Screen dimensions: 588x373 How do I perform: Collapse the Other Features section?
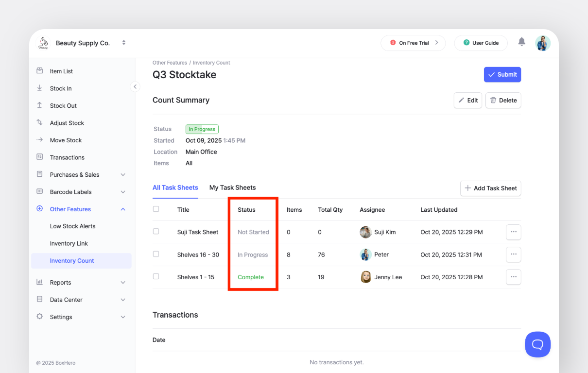[123, 209]
